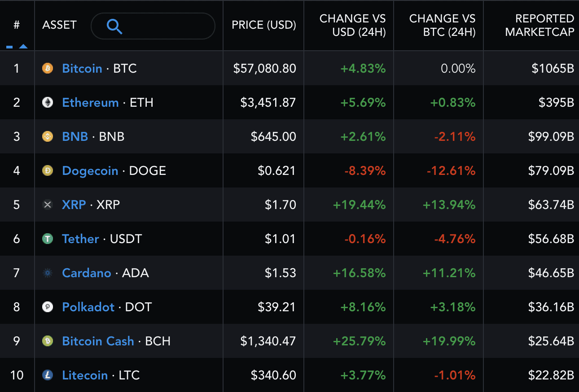Select the Polkadot coin icon
This screenshot has height=392, width=579.
[48, 307]
